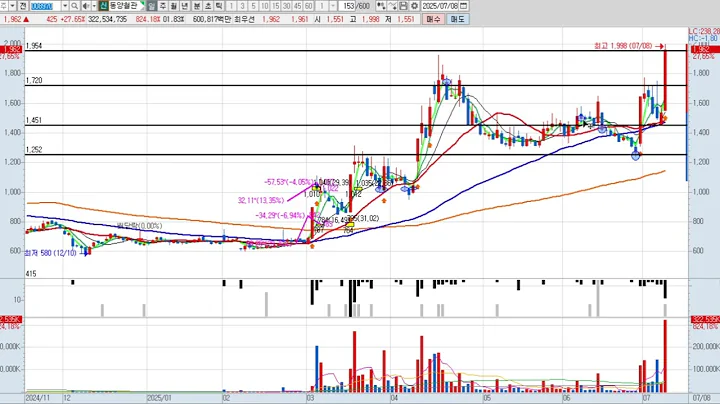Click the 전 button in the toolbar
Image resolution: width=720 pixels, height=404 pixels.
tap(23, 6)
